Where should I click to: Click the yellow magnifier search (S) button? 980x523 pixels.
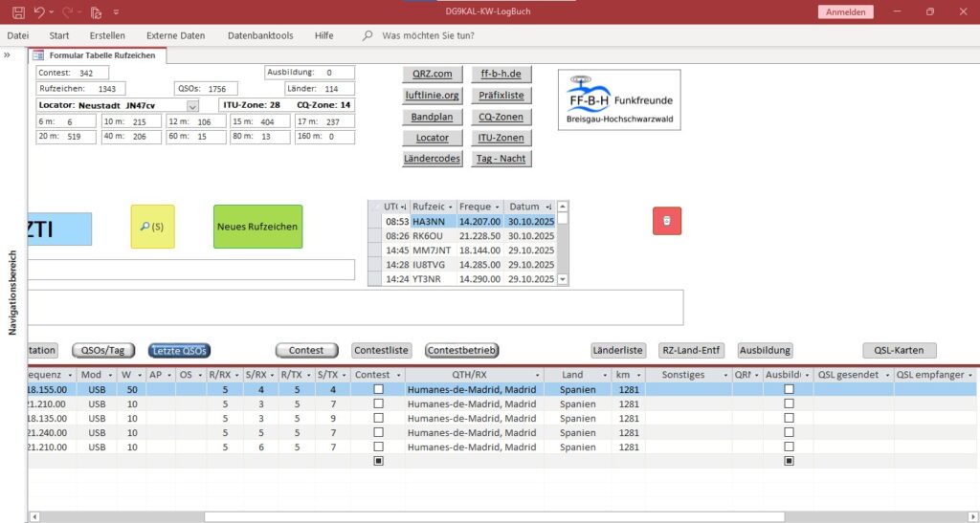click(x=152, y=227)
